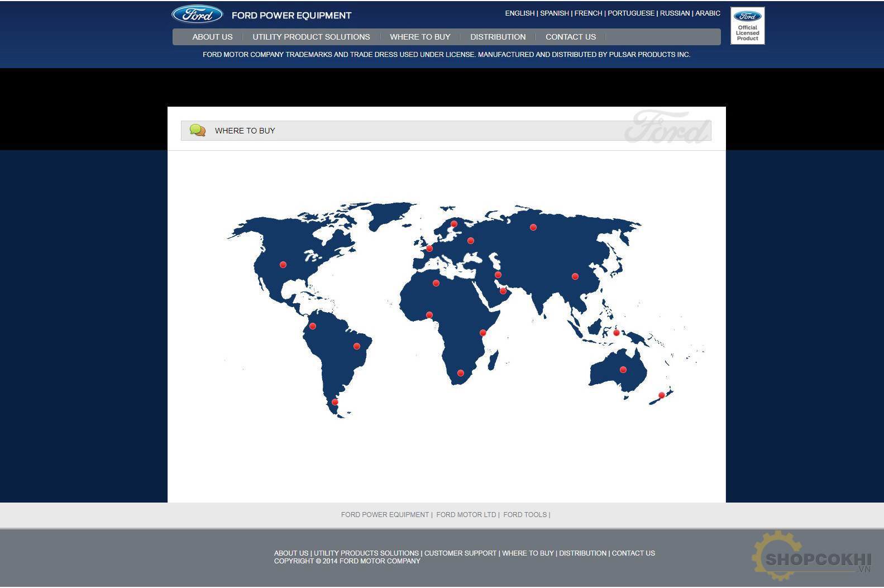Click the chat bubbles icon beside Where To Buy
Image resolution: width=884 pixels, height=588 pixels.
(198, 130)
